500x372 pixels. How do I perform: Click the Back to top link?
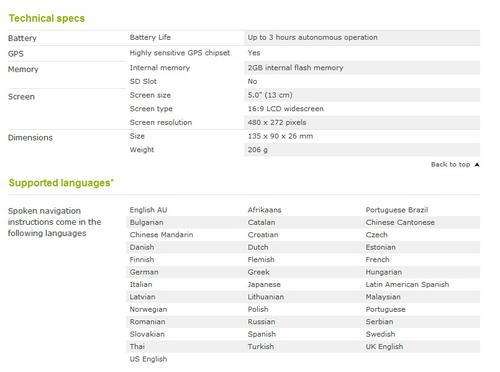tap(450, 164)
